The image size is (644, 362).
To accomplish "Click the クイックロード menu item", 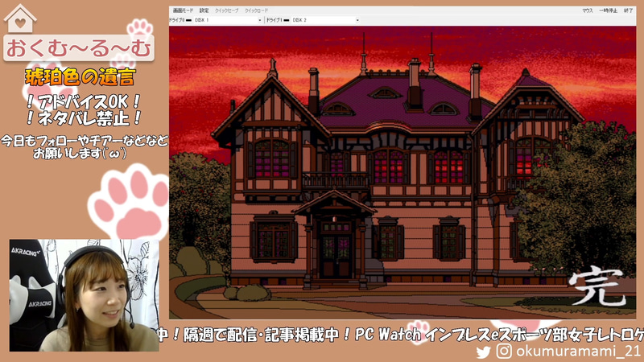I will click(x=256, y=10).
